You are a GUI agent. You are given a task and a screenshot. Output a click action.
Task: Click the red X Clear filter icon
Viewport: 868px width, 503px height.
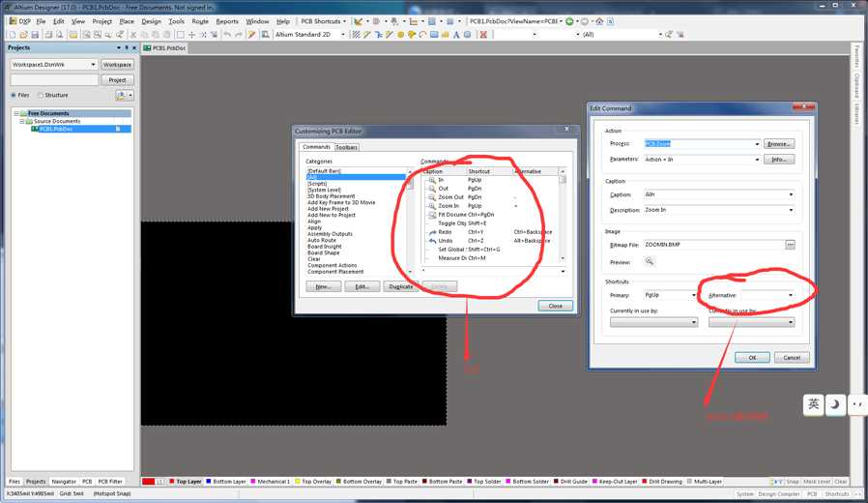click(483, 35)
